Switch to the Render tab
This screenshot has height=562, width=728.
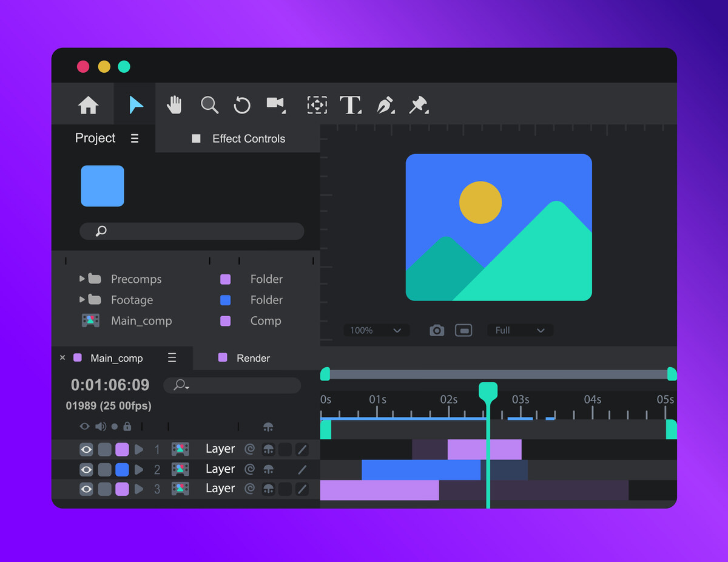tap(253, 358)
